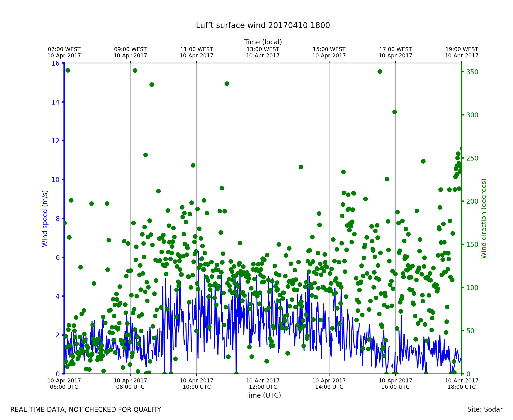This screenshot has height=420, width=513.
Task: Click the blue '4' wind speed tick
Action: point(57,296)
